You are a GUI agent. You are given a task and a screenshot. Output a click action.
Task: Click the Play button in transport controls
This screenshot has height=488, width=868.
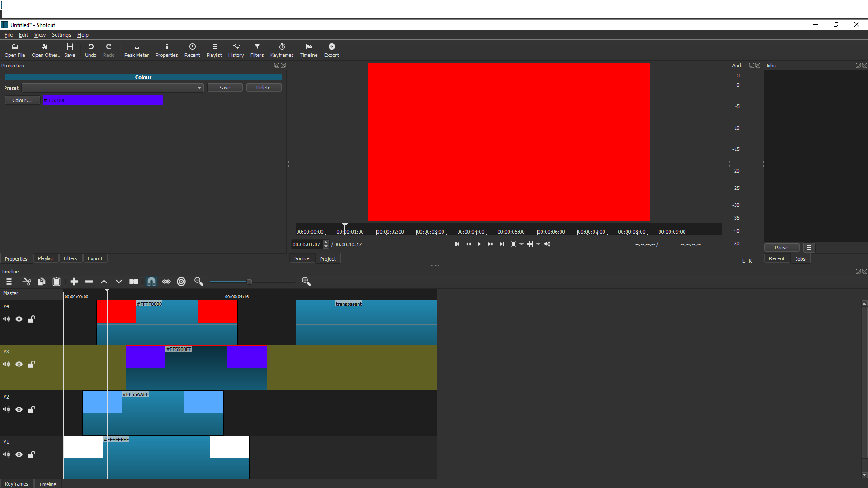tap(479, 244)
